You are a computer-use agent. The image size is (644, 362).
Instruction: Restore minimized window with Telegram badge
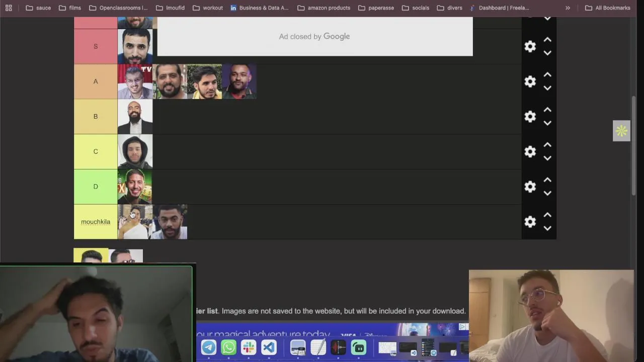tap(428, 348)
